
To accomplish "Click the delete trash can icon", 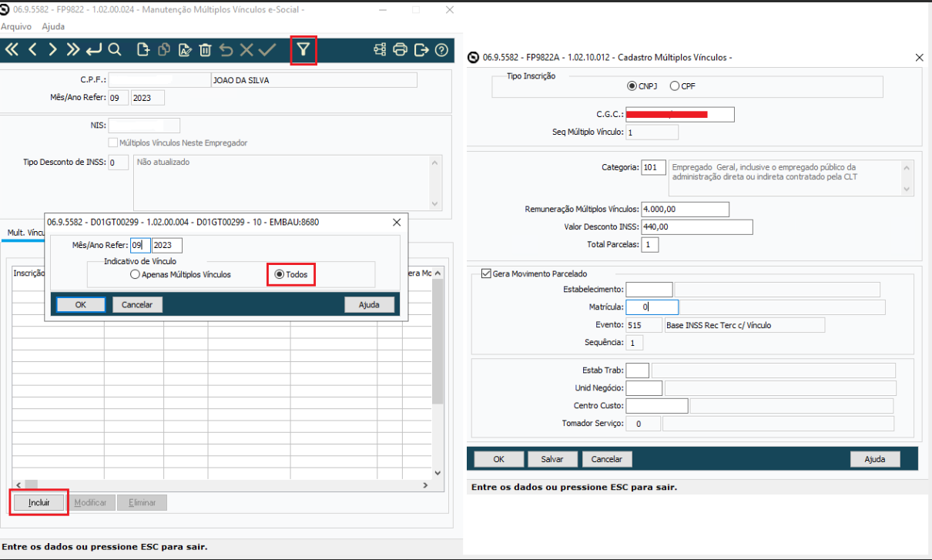I will click(205, 50).
